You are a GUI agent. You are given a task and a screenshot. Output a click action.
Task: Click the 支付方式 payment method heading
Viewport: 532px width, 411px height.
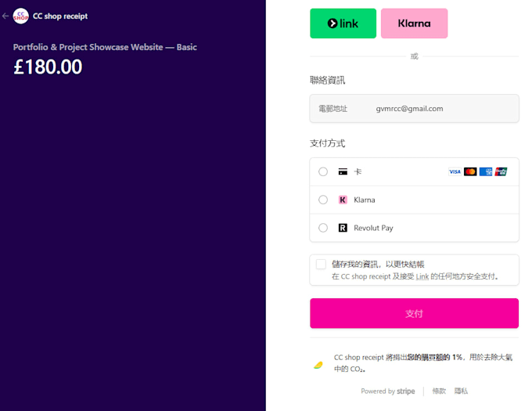pos(327,143)
